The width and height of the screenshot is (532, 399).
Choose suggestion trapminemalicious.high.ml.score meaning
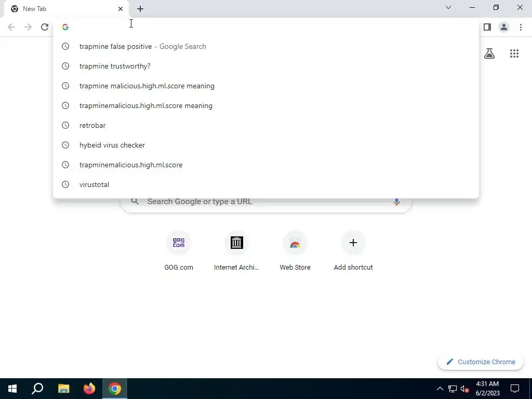click(x=266, y=105)
